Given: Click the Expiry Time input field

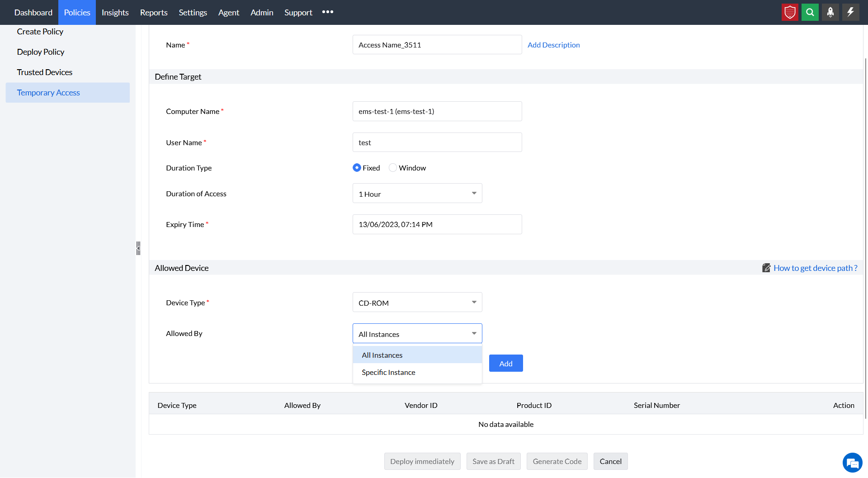Looking at the screenshot, I should coord(437,224).
